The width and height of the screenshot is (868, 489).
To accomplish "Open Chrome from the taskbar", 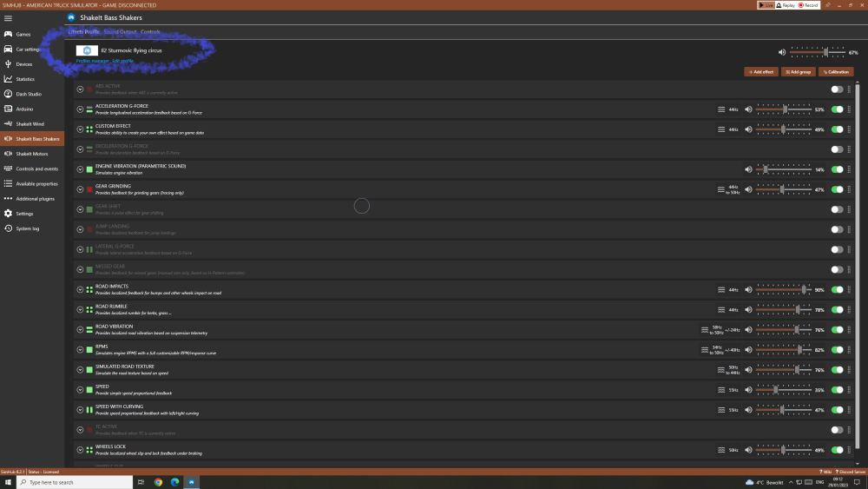I will 158,482.
